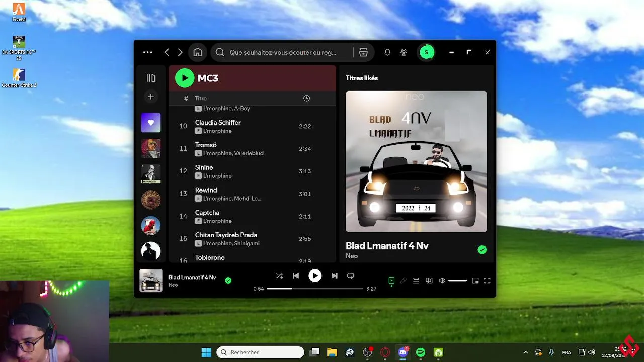Image resolution: width=644 pixels, height=362 pixels.
Task: Adjust the Spotify volume slider
Action: pos(457,281)
